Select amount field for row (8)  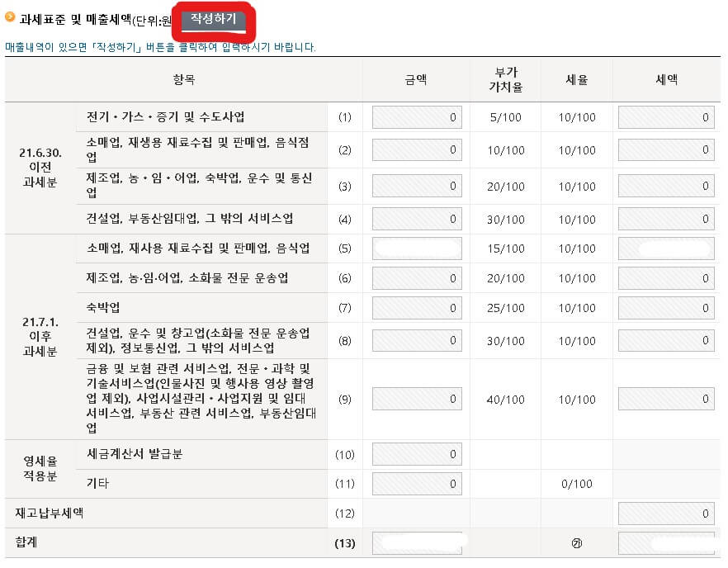tap(417, 341)
